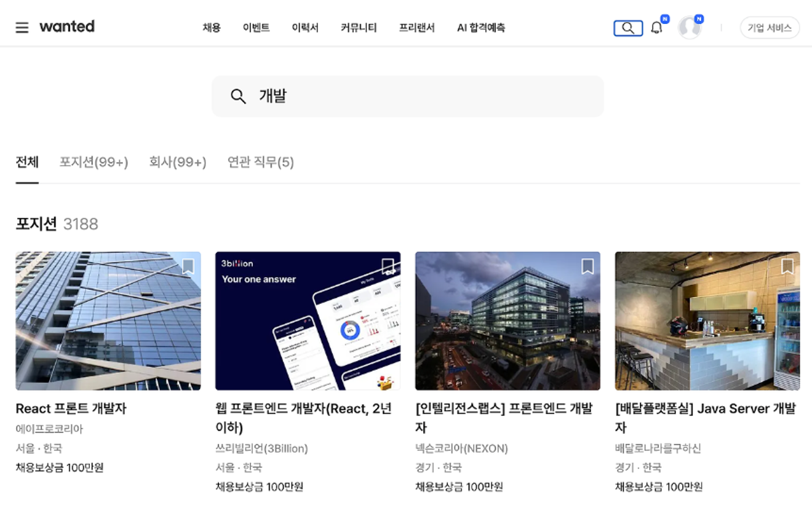
Task: Bookmark the 3Billion 웹 프론트엔드 개발자 position
Action: point(388,266)
